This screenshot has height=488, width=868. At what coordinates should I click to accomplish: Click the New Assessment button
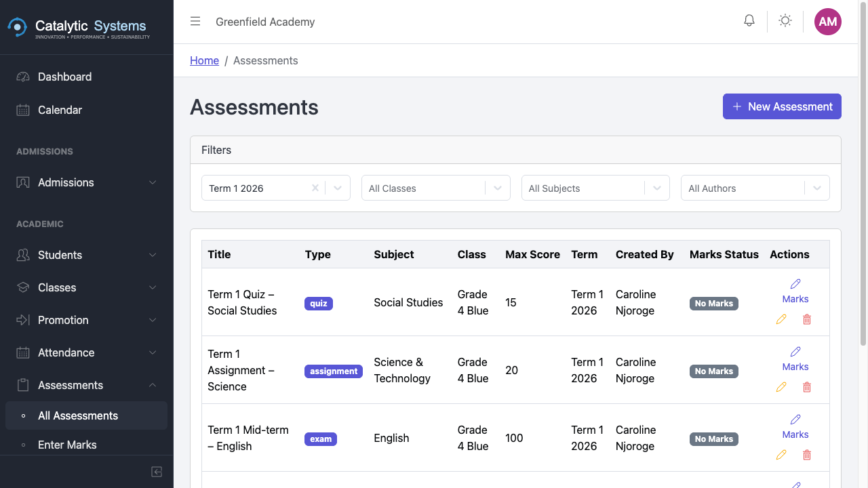click(x=782, y=106)
